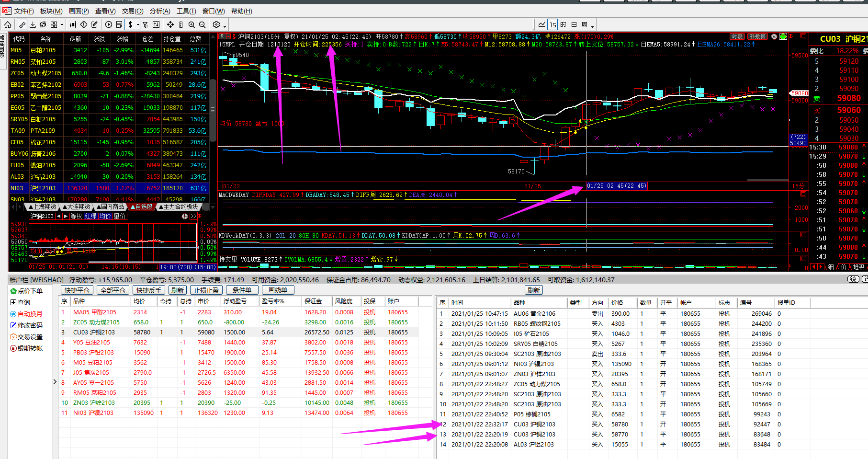Click the four-way move arrows icon
This screenshot has height=459, width=868.
point(170,24)
